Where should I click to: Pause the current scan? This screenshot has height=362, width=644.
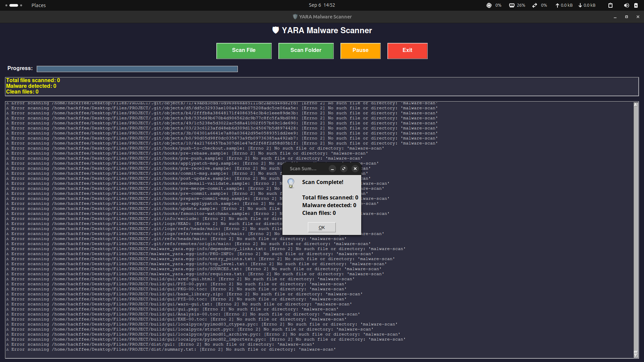click(361, 51)
